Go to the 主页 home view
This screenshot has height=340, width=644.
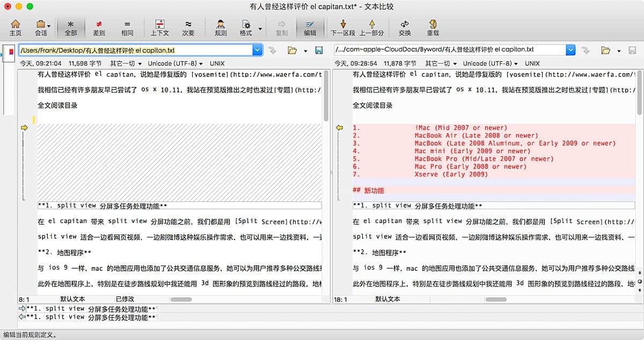tap(16, 27)
